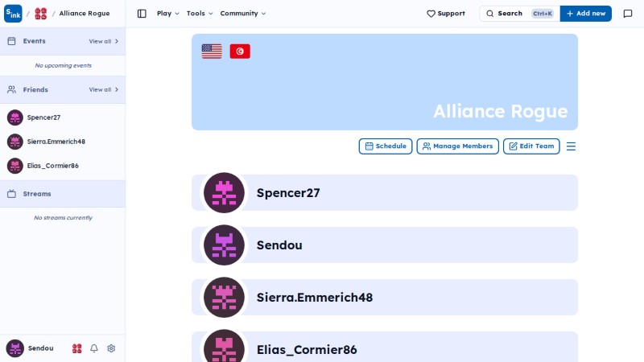This screenshot has height=362, width=644.
Task: Open team icon in sidebar footer
Action: pos(76,348)
